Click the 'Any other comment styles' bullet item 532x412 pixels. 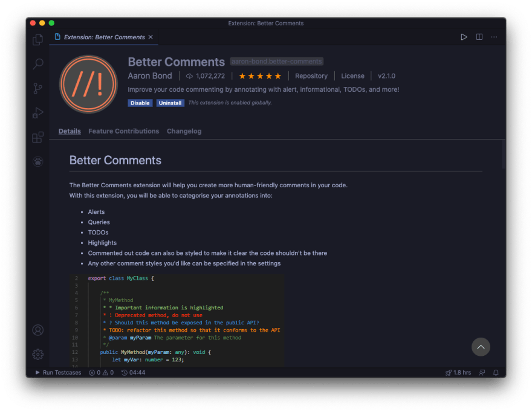[x=184, y=263]
